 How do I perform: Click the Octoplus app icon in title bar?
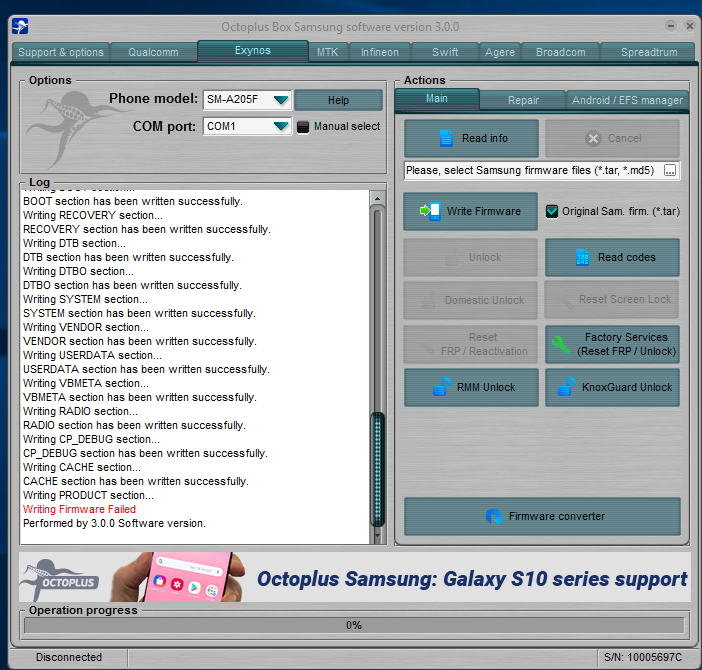[20, 26]
